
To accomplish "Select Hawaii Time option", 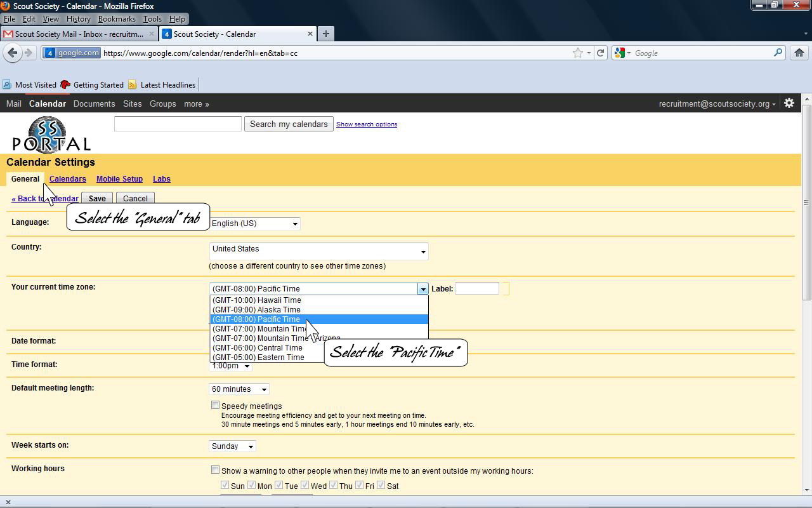I will (319, 300).
